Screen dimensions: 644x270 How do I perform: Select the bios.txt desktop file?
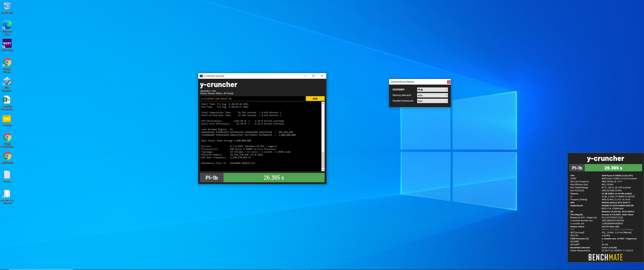point(7,176)
